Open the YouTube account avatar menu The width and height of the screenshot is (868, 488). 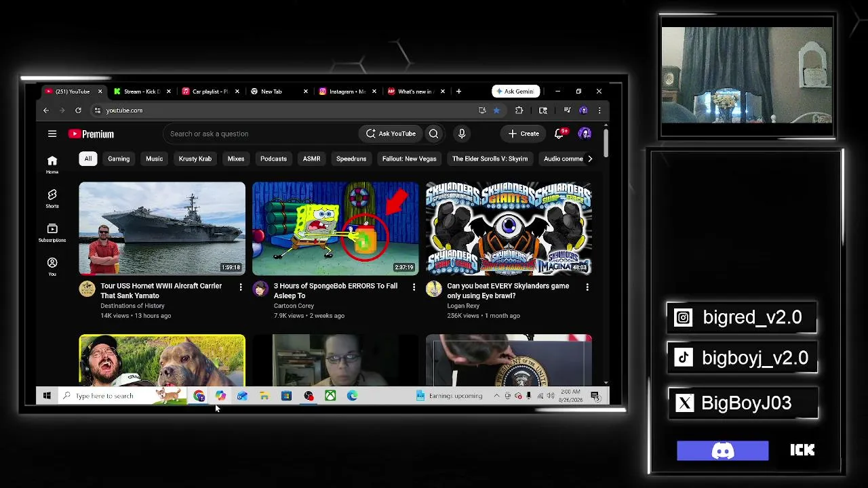[585, 134]
